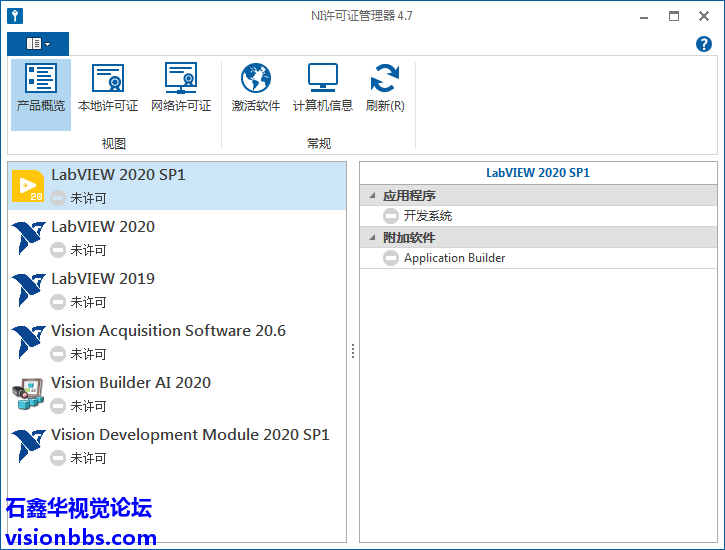Open the blue help question mark icon
This screenshot has height=550, width=725.
click(703, 44)
